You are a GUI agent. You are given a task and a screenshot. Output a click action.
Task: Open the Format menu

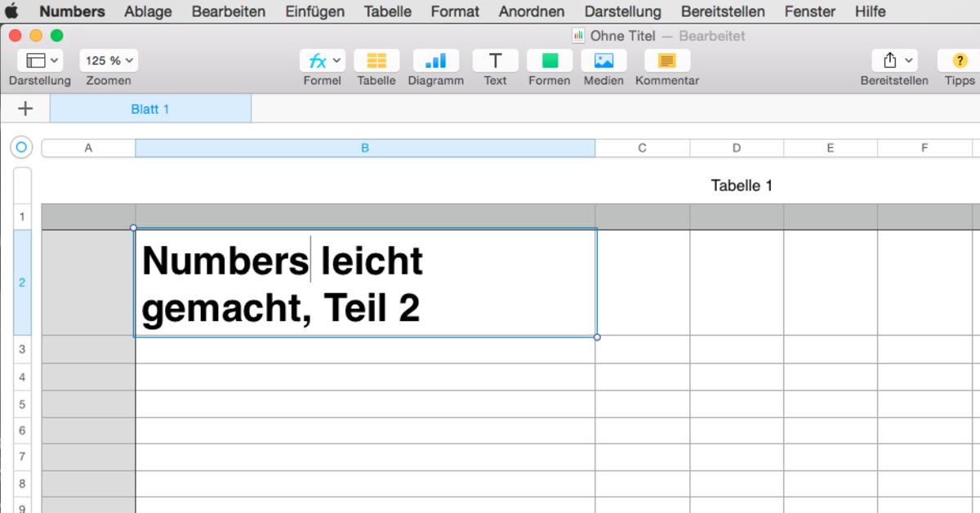click(x=455, y=11)
